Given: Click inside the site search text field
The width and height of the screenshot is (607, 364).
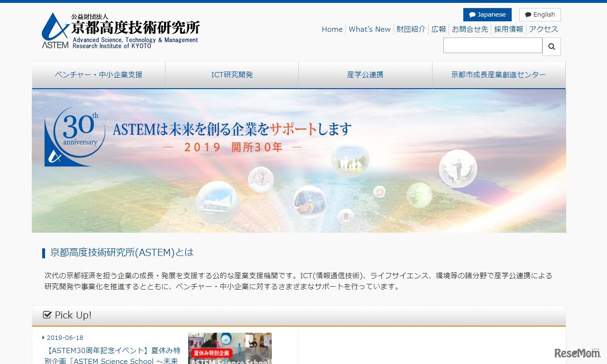Looking at the screenshot, I should tap(493, 45).
